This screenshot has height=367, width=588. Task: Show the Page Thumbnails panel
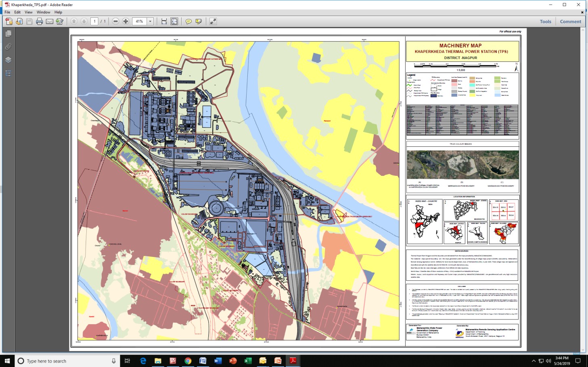8,34
